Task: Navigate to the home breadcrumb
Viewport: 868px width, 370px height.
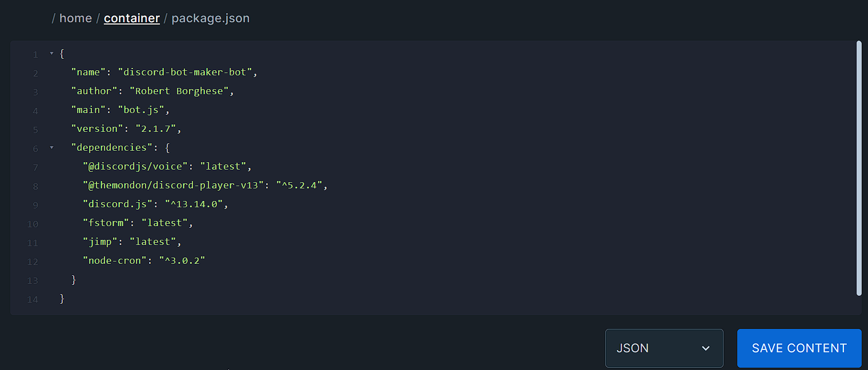Action: (x=75, y=18)
